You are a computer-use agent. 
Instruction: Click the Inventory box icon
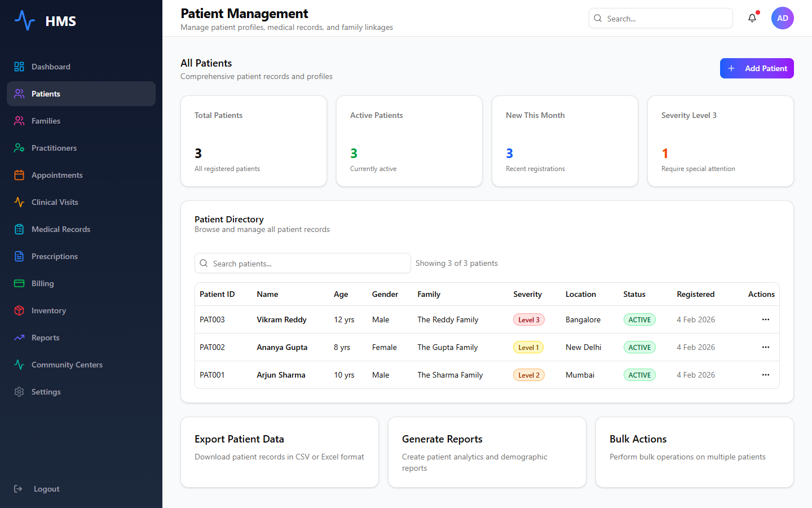pyautogui.click(x=19, y=310)
